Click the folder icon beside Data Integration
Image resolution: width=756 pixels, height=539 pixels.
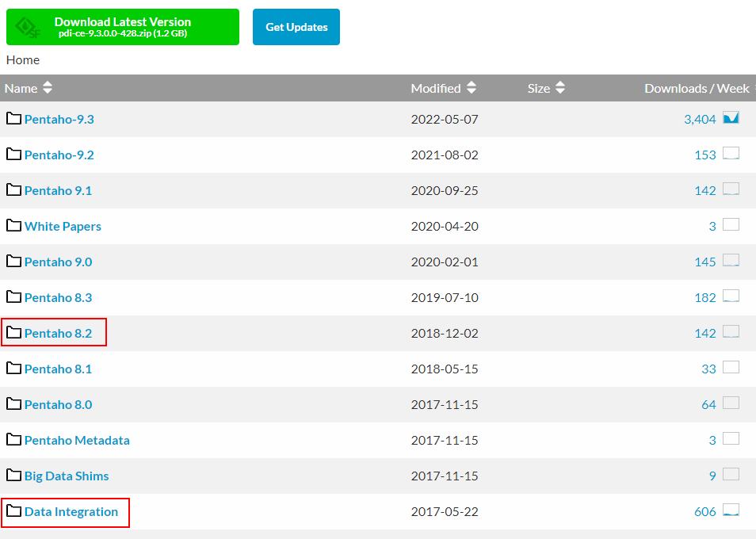(13, 510)
